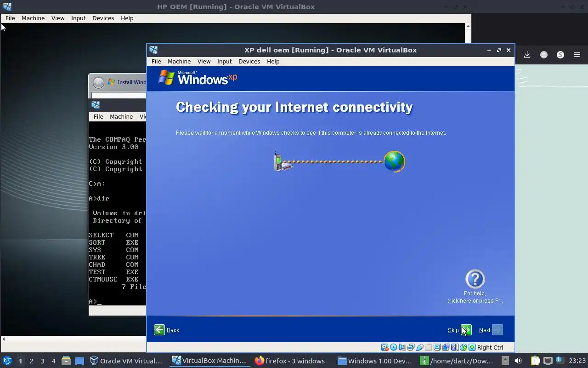Click firefox - 3 windows taskbar entry
This screenshot has height=368, width=588.
(x=290, y=361)
